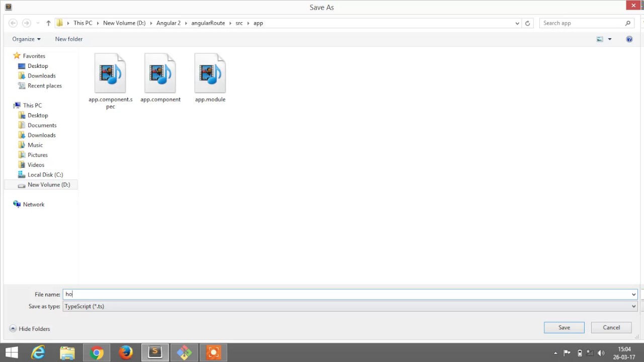Open Internet Explorer from the taskbar

(x=38, y=353)
